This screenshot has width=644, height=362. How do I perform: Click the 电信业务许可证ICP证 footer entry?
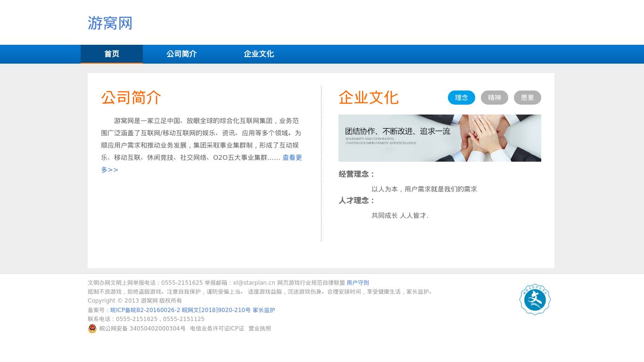point(217,329)
